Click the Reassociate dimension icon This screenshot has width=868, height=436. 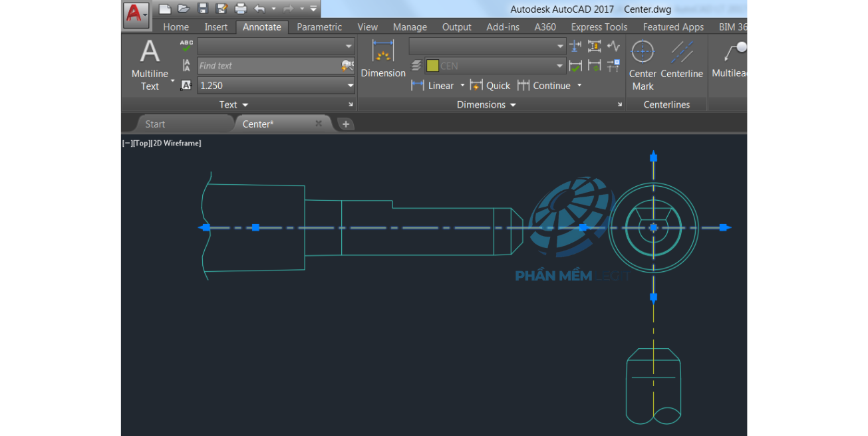pyautogui.click(x=613, y=65)
